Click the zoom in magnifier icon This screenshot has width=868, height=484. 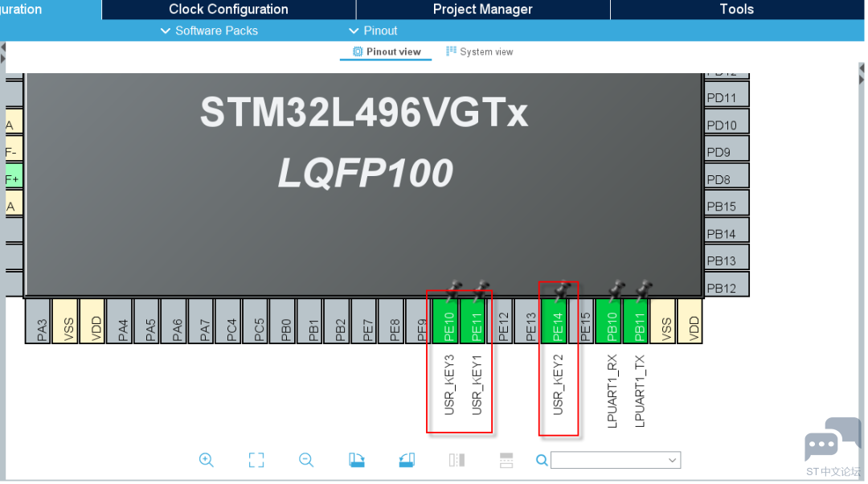(x=207, y=460)
